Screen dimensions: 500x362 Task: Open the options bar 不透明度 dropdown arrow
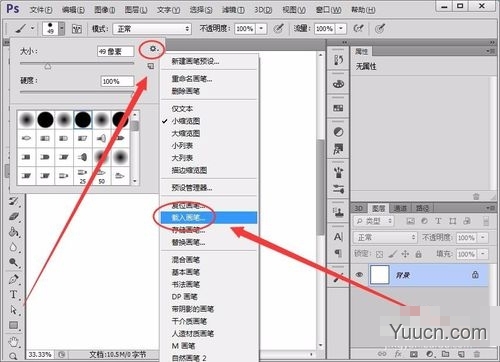pyautogui.click(x=261, y=29)
